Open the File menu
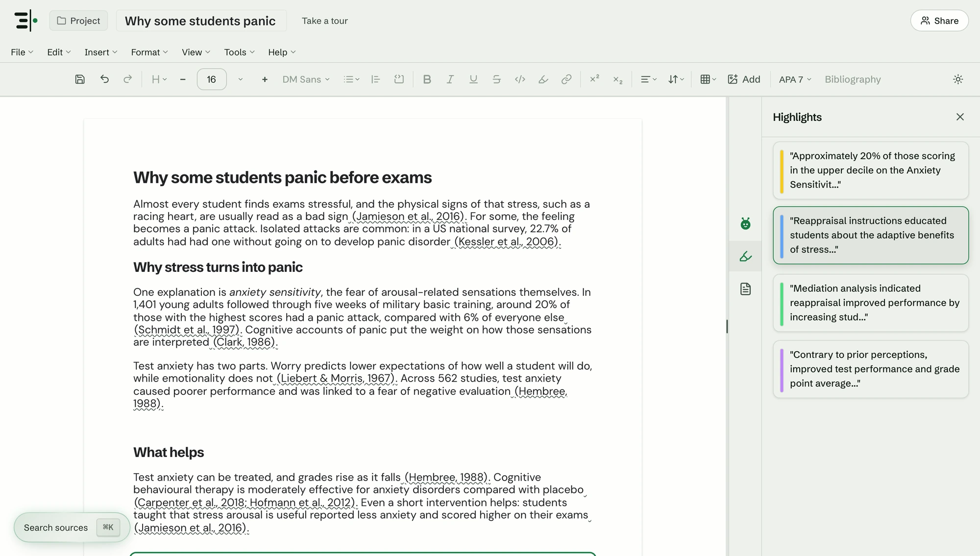Viewport: 980px width, 556px height. click(x=22, y=52)
